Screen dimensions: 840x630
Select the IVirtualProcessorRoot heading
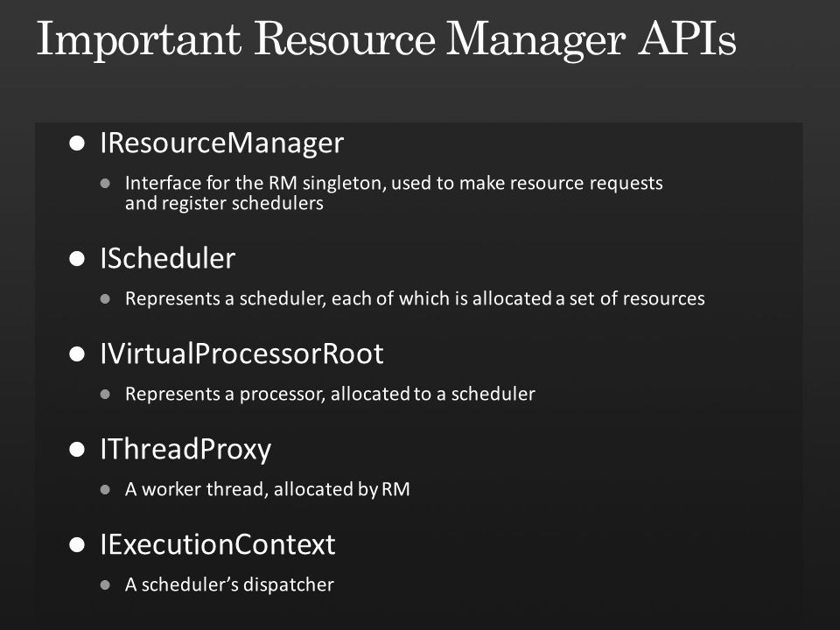click(x=241, y=354)
